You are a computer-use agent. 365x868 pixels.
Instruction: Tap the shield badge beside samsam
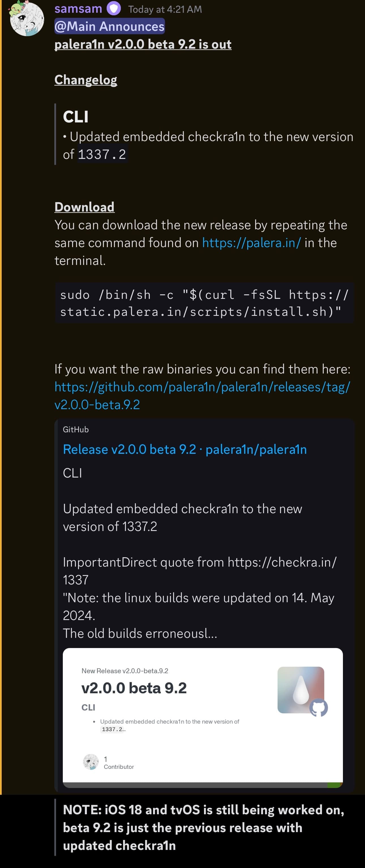click(x=114, y=8)
